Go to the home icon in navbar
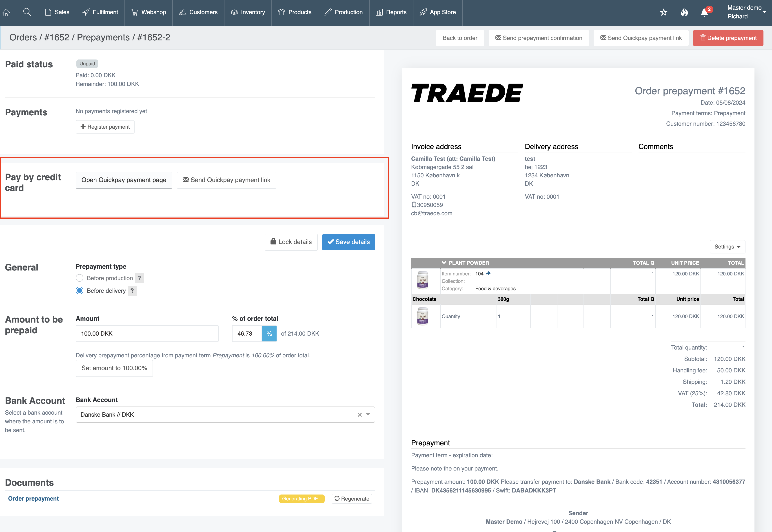 6,12
